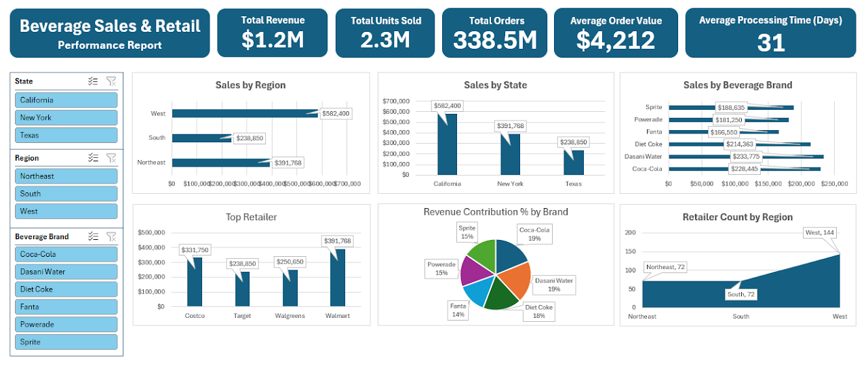868x368 pixels.
Task: Filter by New York state
Action: tap(66, 117)
